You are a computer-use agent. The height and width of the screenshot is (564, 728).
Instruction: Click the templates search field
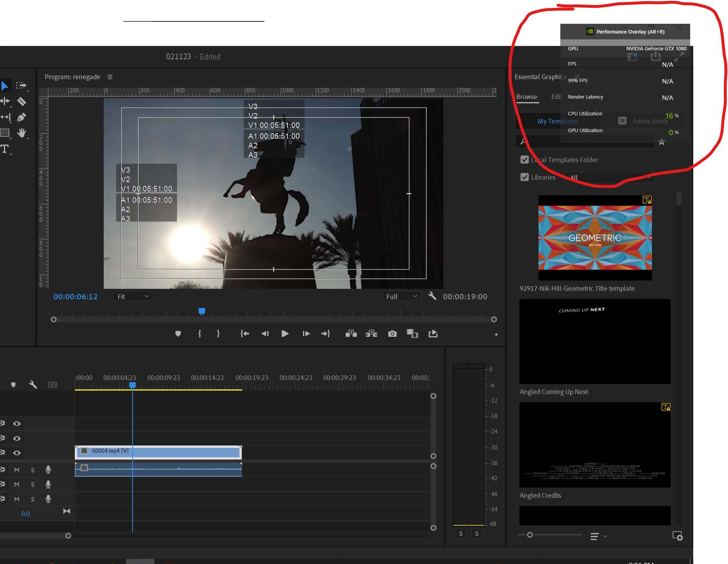585,141
